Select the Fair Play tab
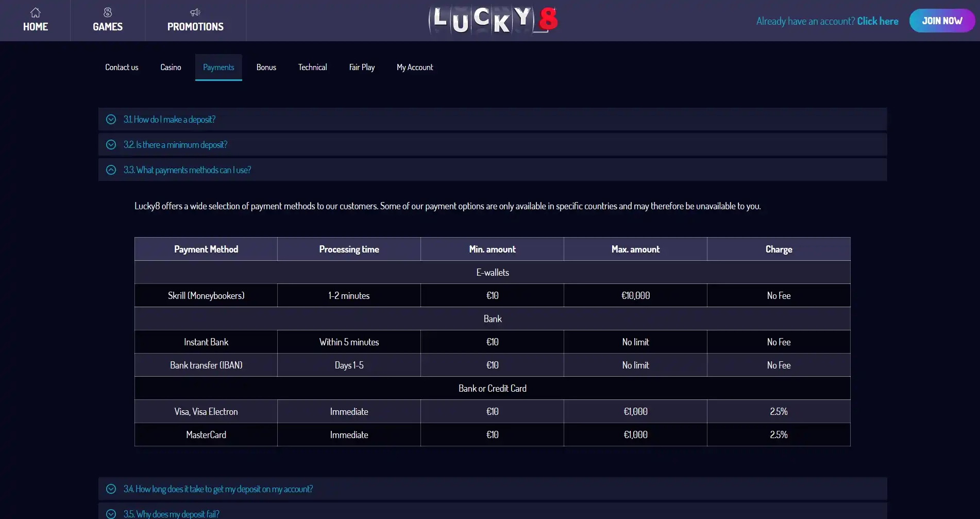980x519 pixels. click(362, 68)
